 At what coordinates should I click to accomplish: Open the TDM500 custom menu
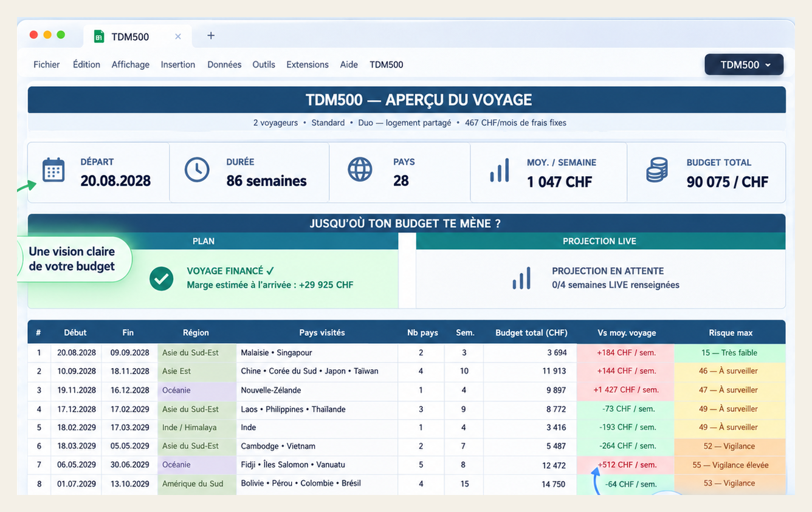tap(387, 64)
